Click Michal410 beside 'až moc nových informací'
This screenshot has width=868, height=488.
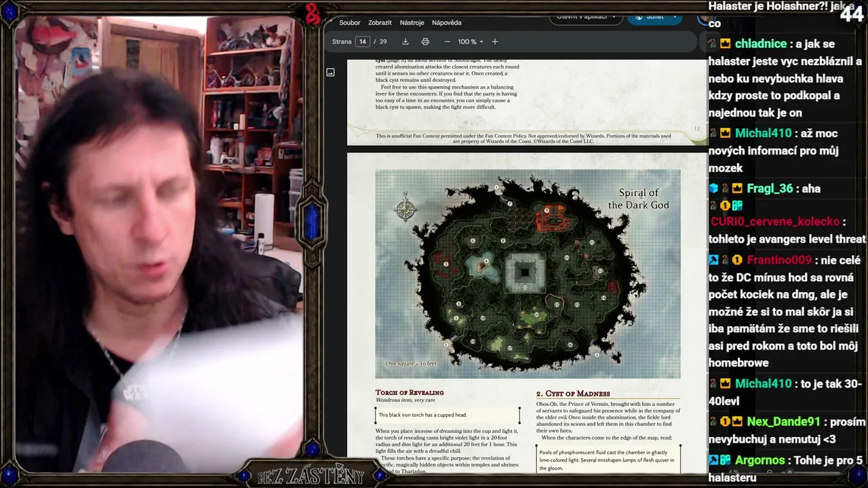point(767,134)
